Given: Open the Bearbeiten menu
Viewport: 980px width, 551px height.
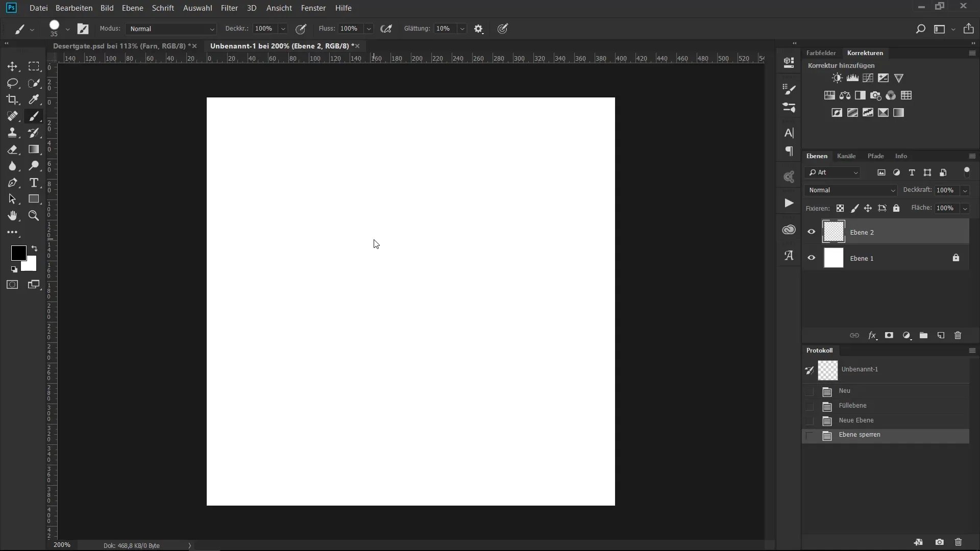Looking at the screenshot, I should (74, 8).
